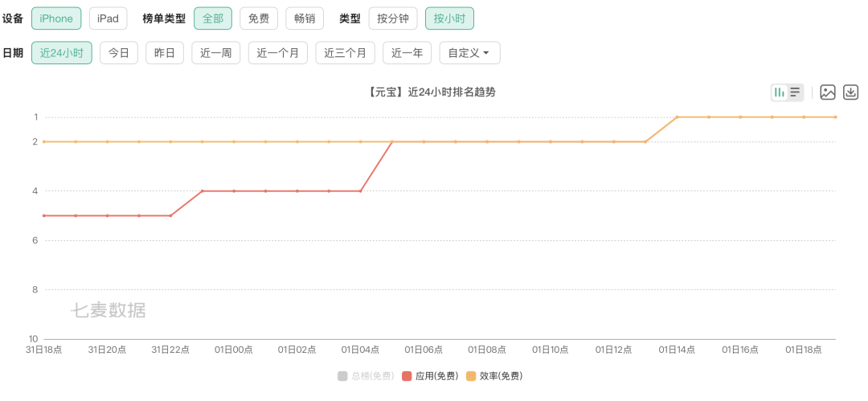Hide the red 应用(免费) legend series
The width and height of the screenshot is (868, 401).
click(430, 376)
